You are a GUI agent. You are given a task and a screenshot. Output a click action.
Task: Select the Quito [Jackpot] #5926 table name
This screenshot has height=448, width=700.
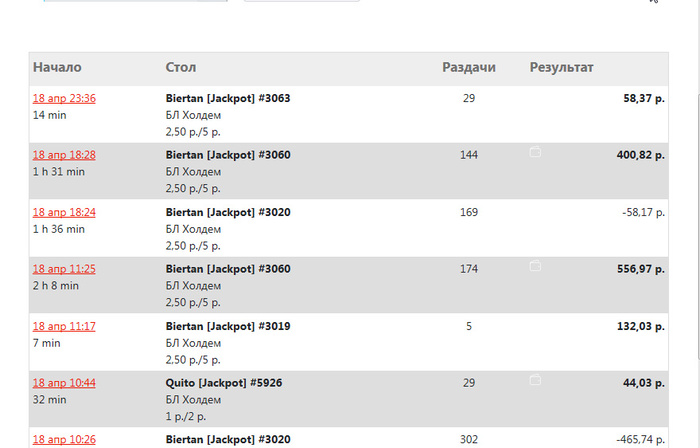[x=225, y=383]
